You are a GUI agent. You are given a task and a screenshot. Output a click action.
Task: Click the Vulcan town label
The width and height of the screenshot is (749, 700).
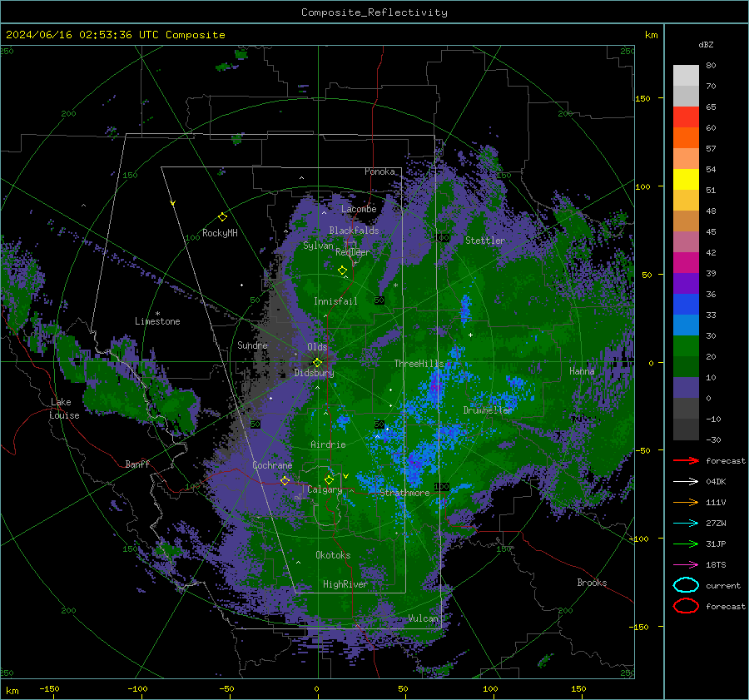424,618
